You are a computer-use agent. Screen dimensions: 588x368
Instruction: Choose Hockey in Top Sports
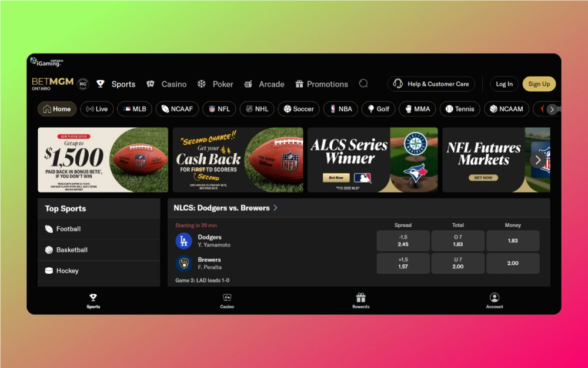point(99,271)
